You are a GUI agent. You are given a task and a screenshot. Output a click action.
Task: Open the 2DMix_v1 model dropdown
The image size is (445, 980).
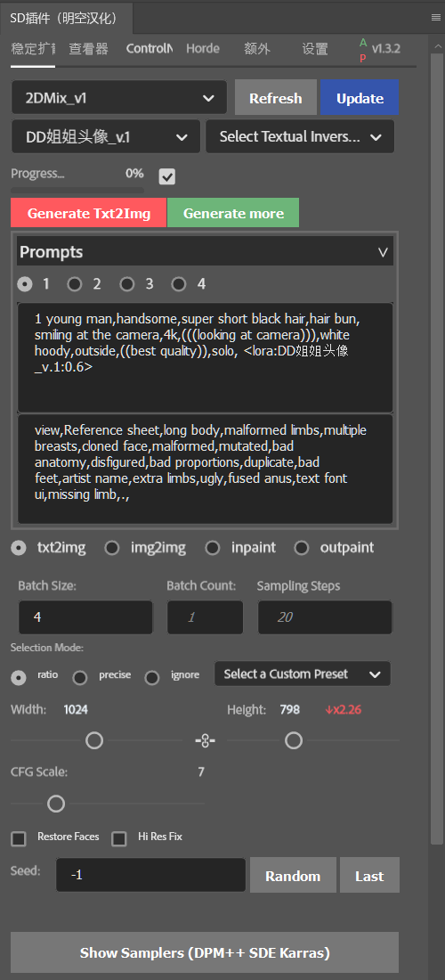click(119, 97)
